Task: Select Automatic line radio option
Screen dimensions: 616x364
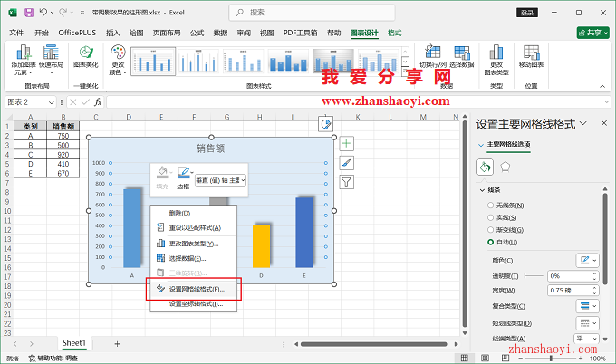Action: 490,243
